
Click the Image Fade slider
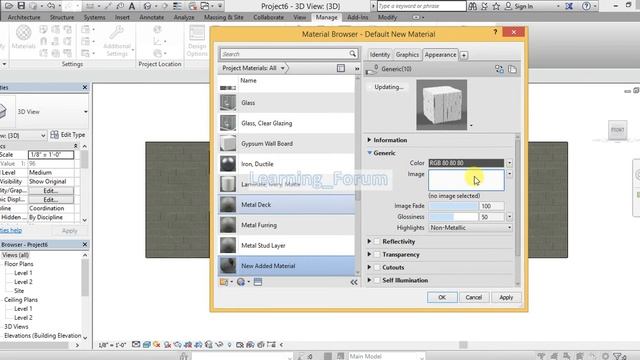click(x=453, y=206)
